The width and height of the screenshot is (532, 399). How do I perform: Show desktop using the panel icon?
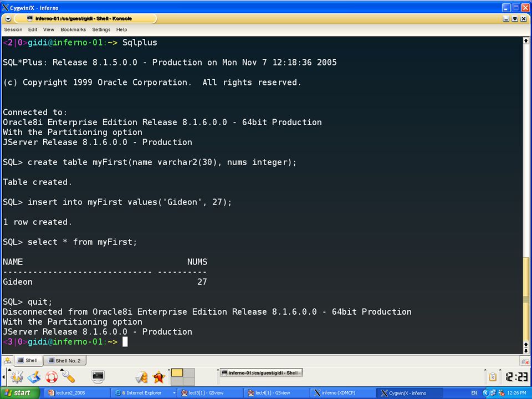[x=34, y=377]
